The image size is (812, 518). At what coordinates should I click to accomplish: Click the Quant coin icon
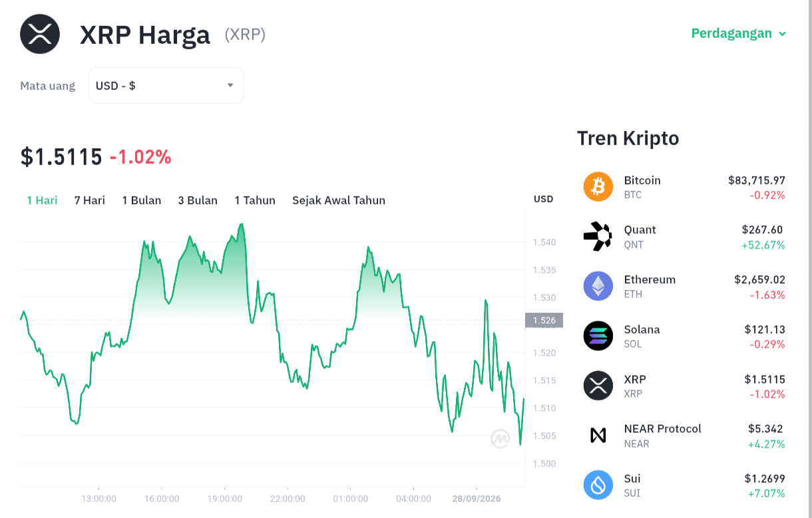[x=598, y=236]
